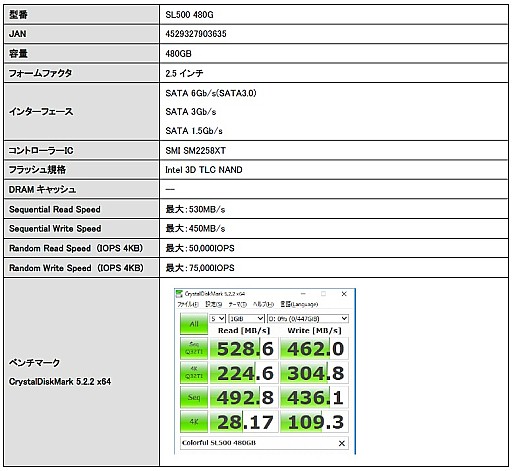The image size is (512, 471).
Task: Select the 109.3 4K write result
Action: click(314, 422)
